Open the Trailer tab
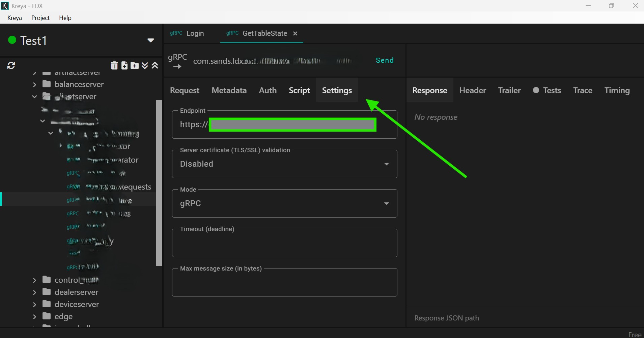This screenshot has height=338, width=644. point(509,90)
